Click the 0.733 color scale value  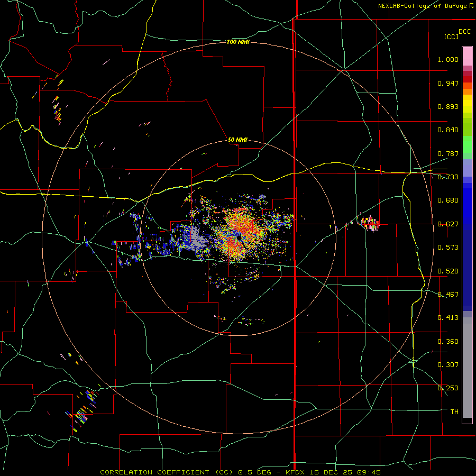coord(448,177)
